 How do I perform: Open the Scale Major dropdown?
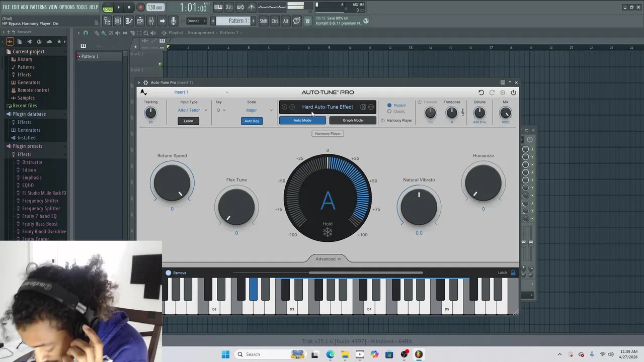click(259, 111)
